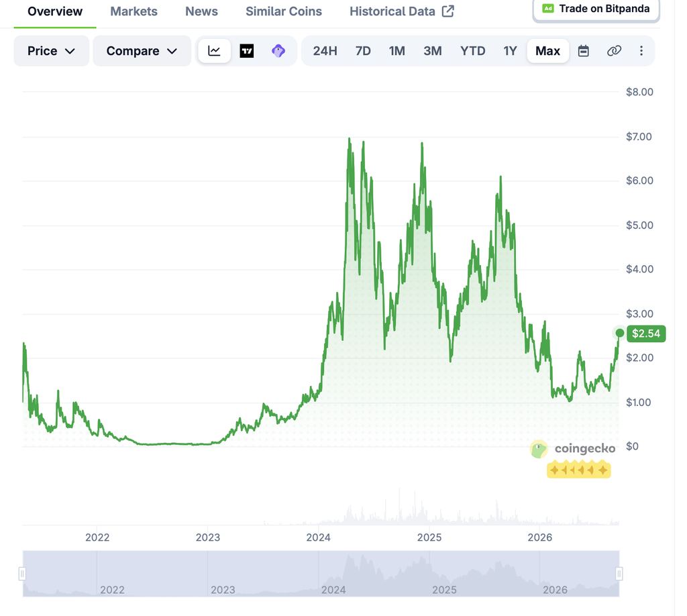The height and width of the screenshot is (616, 687).
Task: Expand the Price dropdown
Action: [51, 51]
